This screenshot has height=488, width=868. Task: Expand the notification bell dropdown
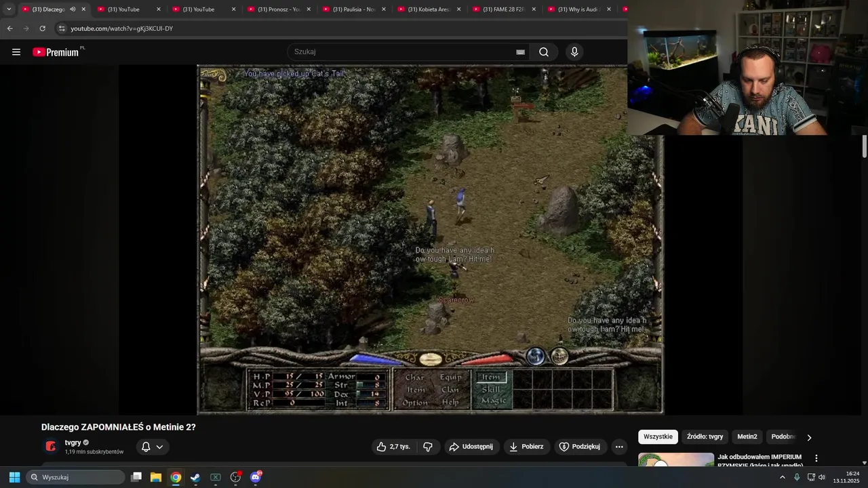153,447
